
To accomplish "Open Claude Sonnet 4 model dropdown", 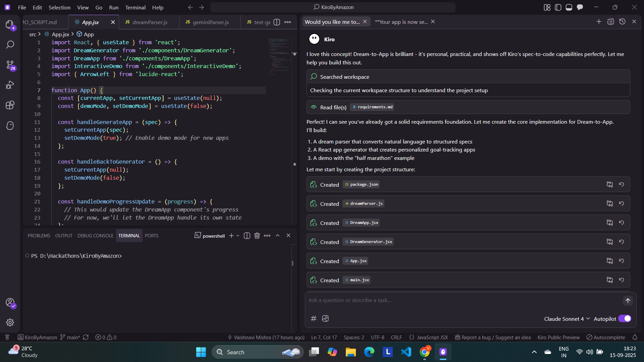I will (567, 319).
